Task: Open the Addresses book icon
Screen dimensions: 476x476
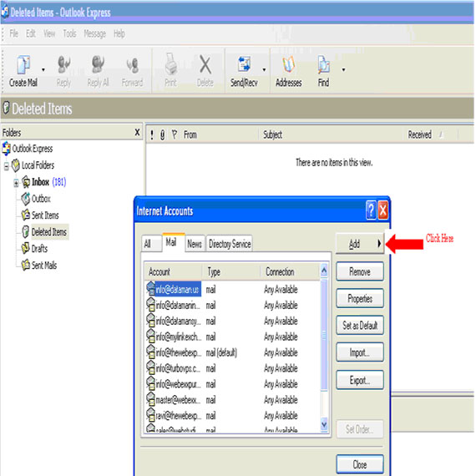Action: 288,64
